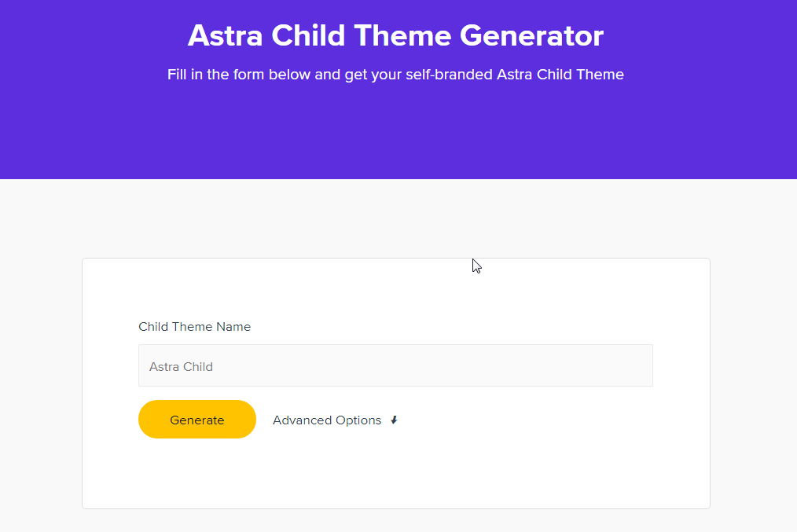
Task: Reveal advanced settings using the disclosure arrow
Action: coord(394,420)
